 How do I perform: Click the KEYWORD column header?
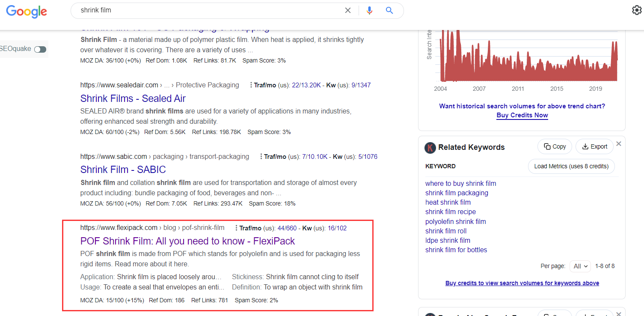440,166
